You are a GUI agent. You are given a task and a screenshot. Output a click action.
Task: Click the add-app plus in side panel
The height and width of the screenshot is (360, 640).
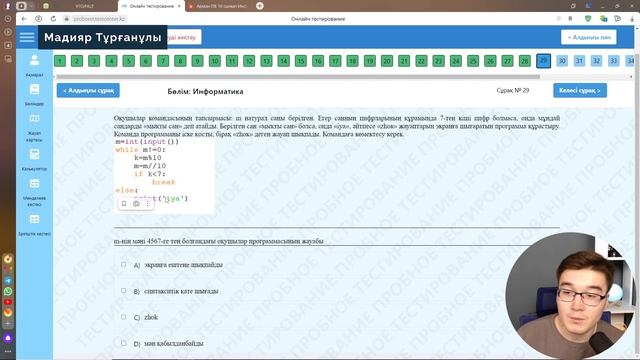pos(8,324)
